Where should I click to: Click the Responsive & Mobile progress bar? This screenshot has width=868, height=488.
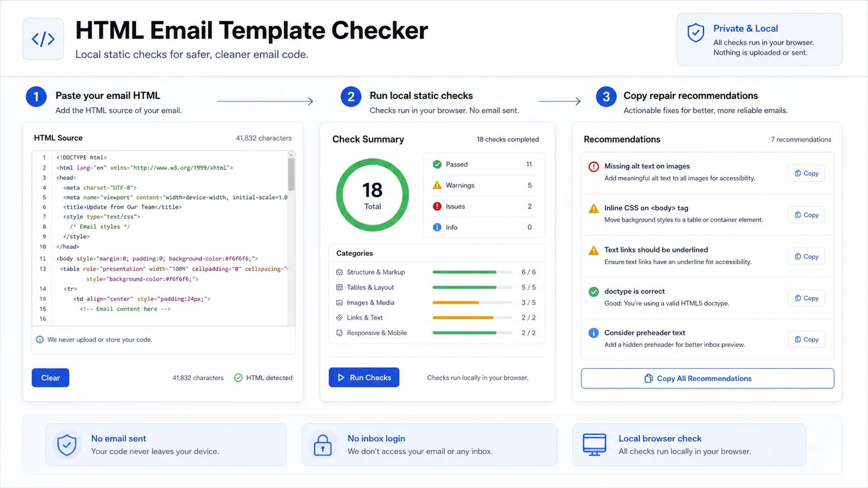coord(473,333)
